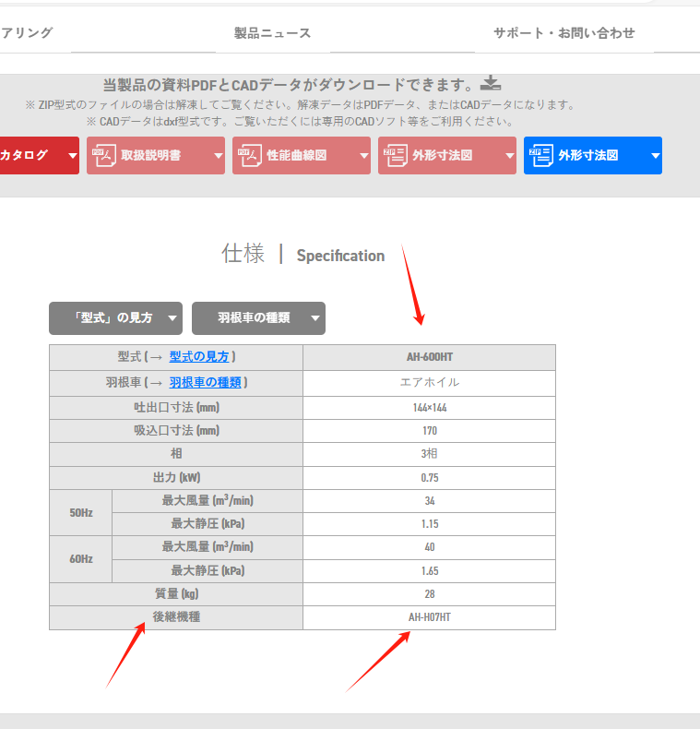Click the 吸込口寸法 (mm) row label
The width and height of the screenshot is (700, 729).
coord(177,431)
